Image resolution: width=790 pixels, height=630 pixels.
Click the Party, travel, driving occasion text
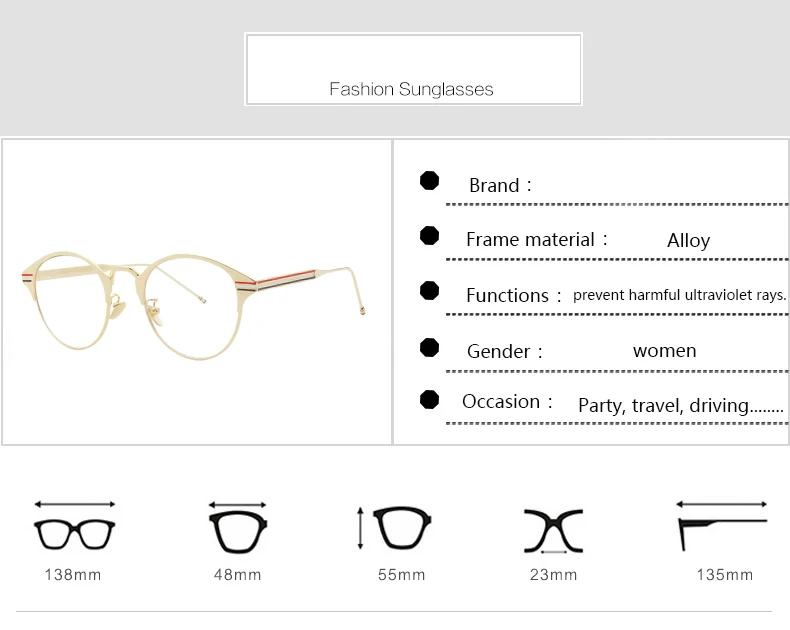click(680, 405)
